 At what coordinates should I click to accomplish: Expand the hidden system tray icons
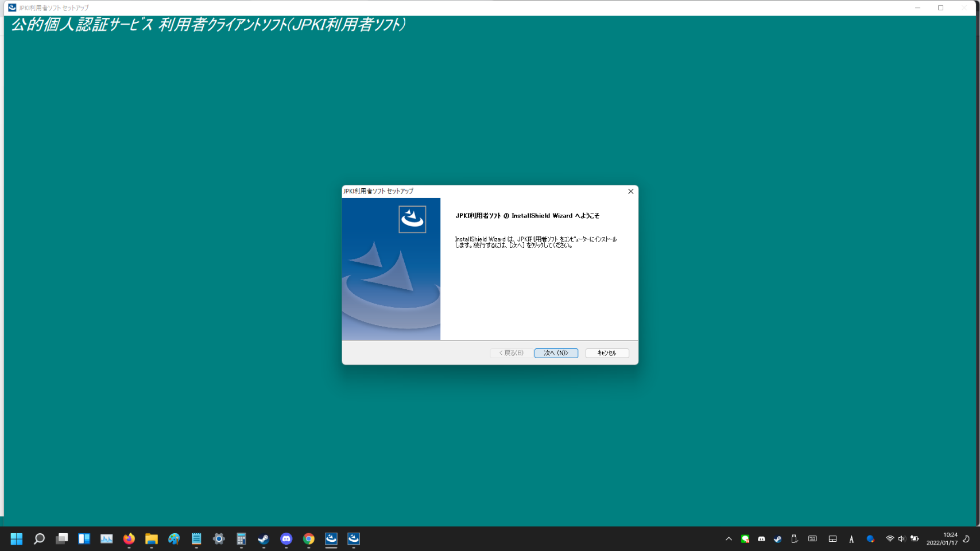[x=729, y=539]
